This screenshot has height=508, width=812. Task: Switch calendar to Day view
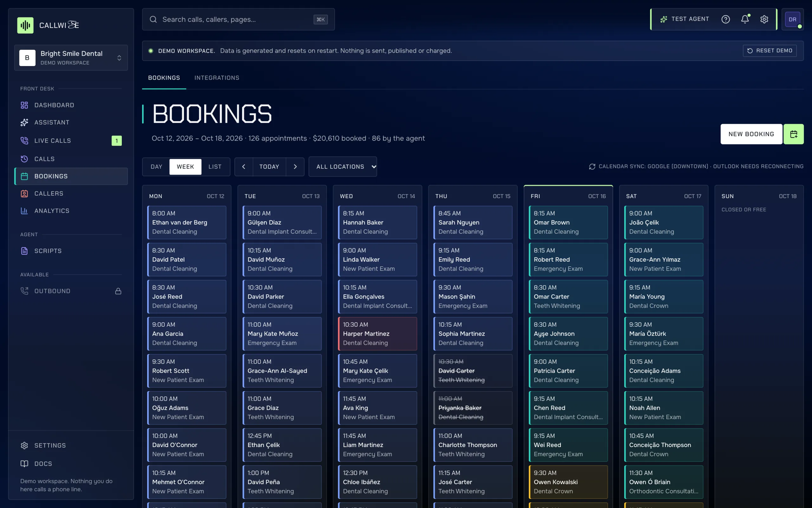(x=156, y=167)
